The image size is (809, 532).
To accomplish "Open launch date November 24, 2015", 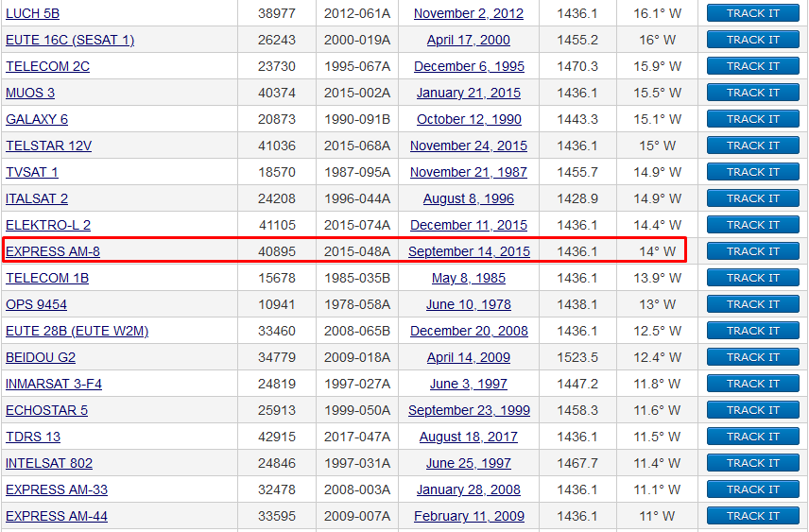I will point(469,146).
